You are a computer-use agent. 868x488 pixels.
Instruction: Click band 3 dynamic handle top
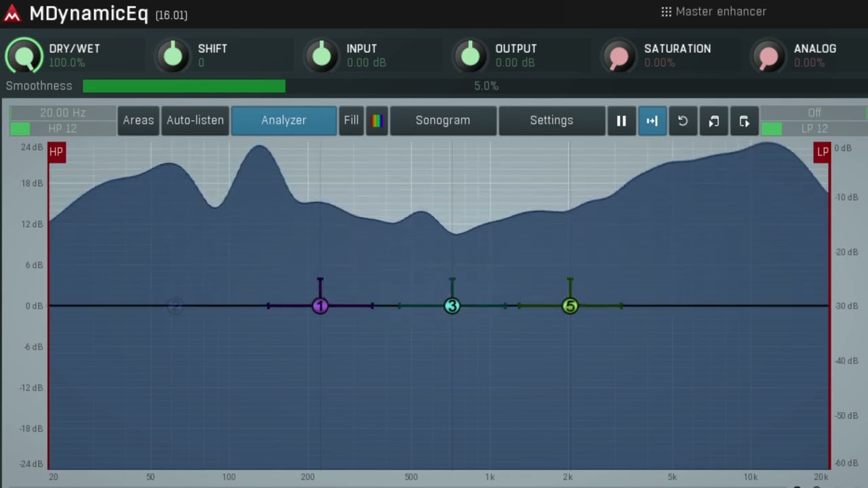coord(452,279)
